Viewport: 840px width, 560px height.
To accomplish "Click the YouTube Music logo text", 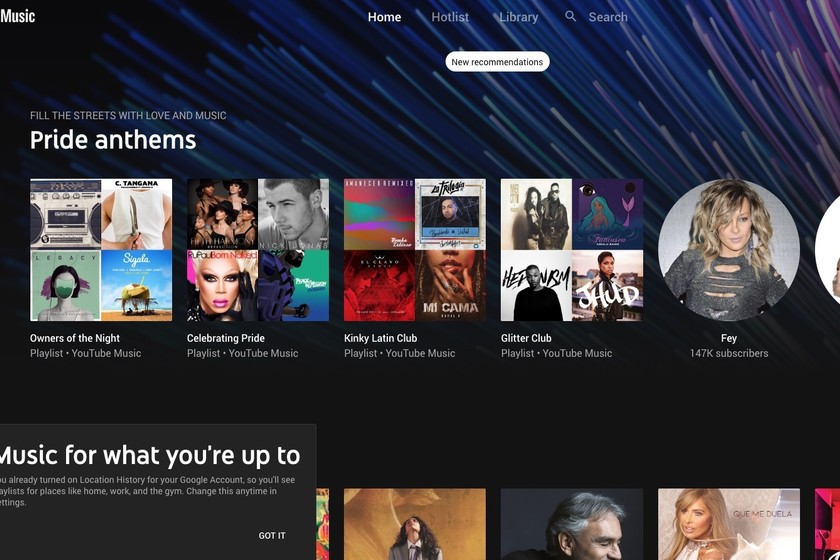I will point(17,16).
